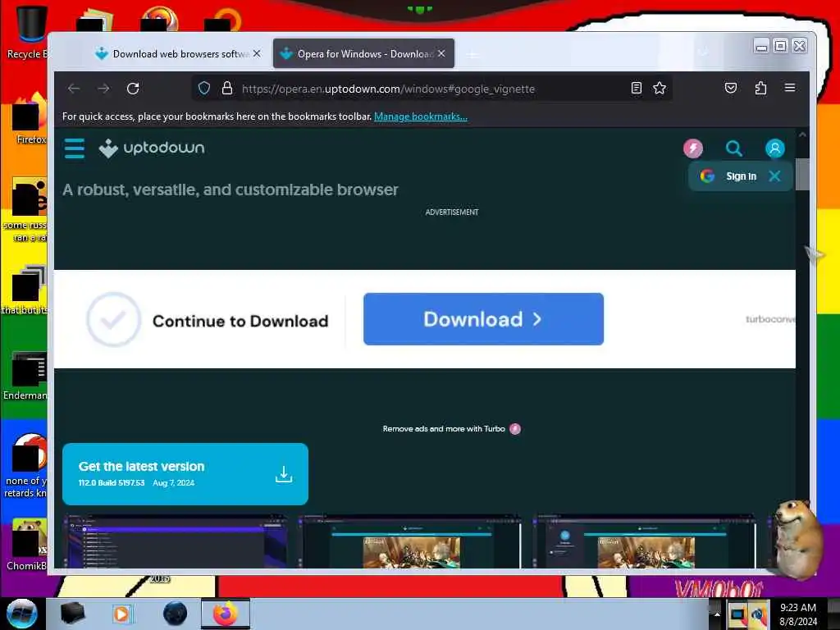Bookmark this page with the star

pos(660,88)
